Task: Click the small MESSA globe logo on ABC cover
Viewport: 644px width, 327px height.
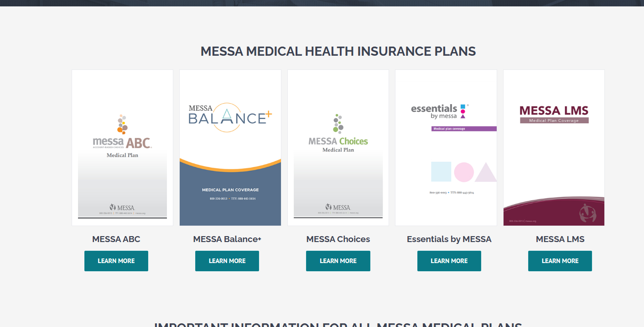Action: pos(113,207)
